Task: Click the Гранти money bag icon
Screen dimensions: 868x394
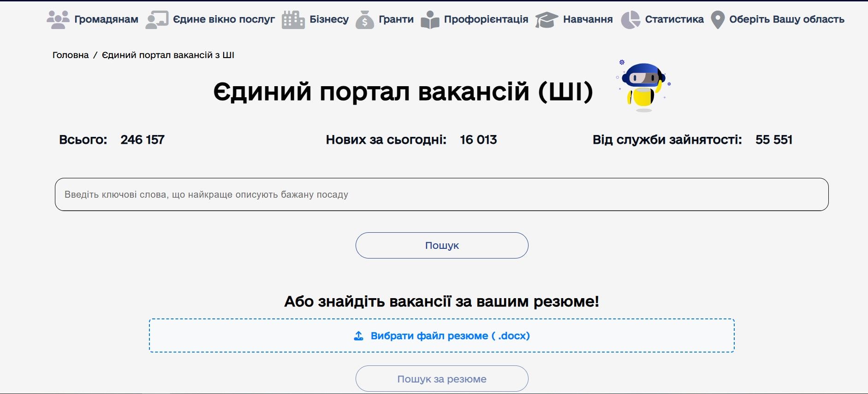Action: pyautogui.click(x=365, y=19)
